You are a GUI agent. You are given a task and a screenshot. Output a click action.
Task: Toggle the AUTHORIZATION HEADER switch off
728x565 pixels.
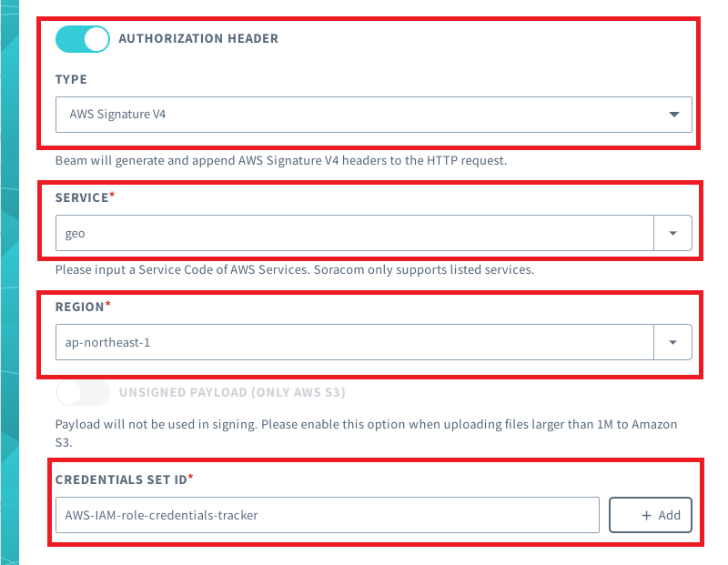coord(82,39)
